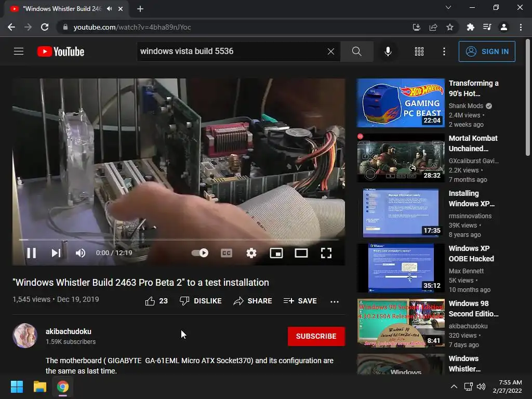This screenshot has width=532, height=399.
Task: Close the Windows Whistler tab
Action: tap(121, 9)
